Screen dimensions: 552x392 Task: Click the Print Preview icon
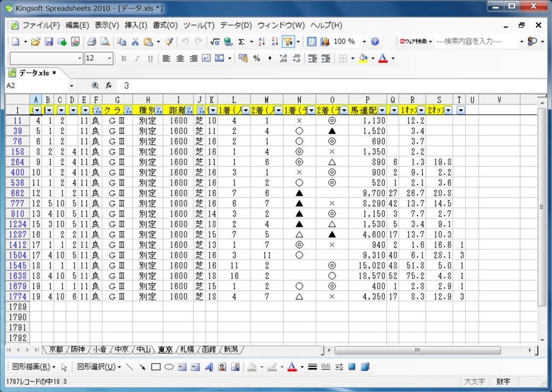tap(105, 41)
